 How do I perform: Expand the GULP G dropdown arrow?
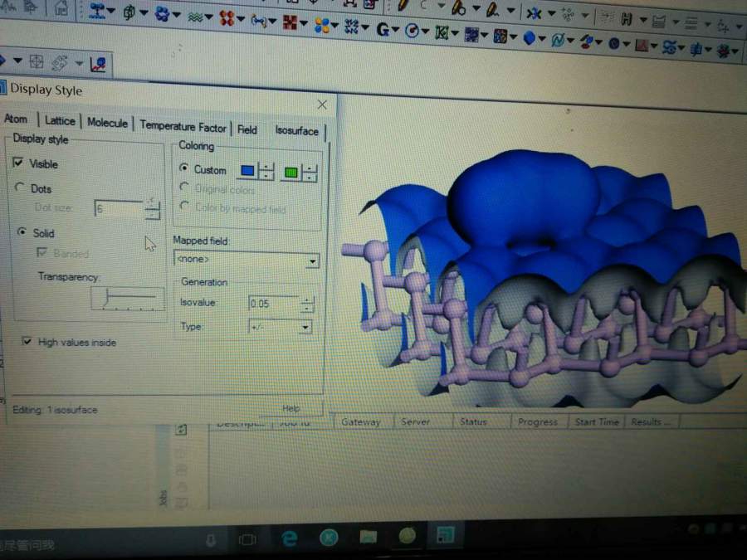[395, 30]
